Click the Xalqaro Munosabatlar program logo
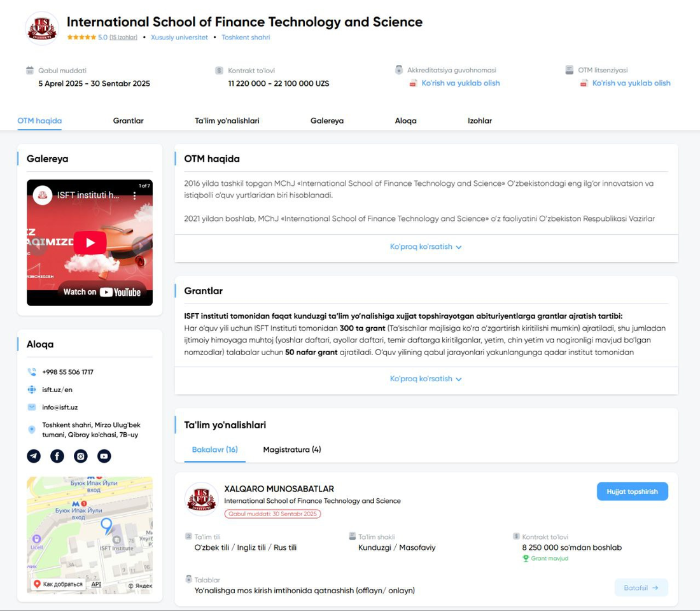The width and height of the screenshot is (700, 611). [201, 499]
